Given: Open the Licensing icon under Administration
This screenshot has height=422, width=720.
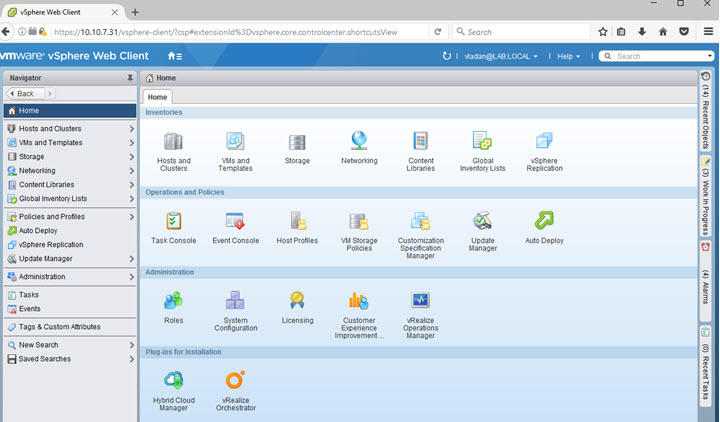Looking at the screenshot, I should (x=297, y=301).
